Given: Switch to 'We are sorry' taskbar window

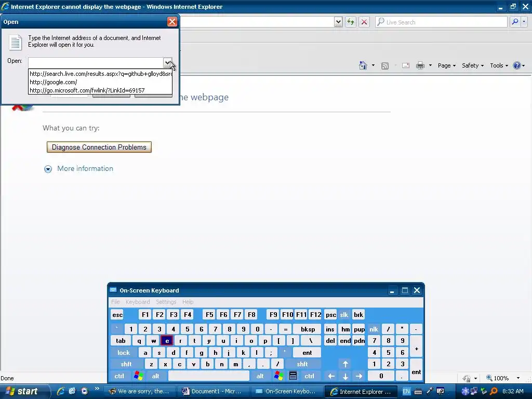Looking at the screenshot, I should (139, 391).
